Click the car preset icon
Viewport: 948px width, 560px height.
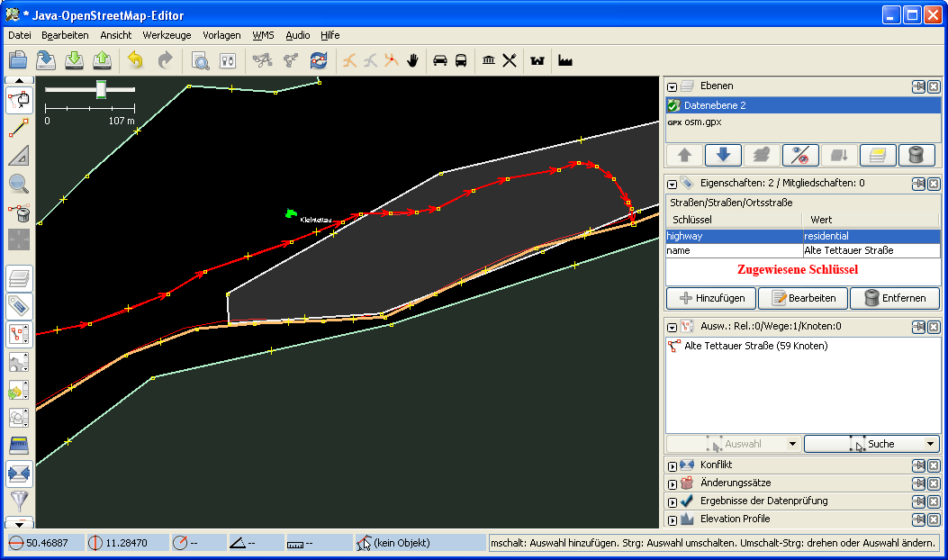pyautogui.click(x=440, y=60)
